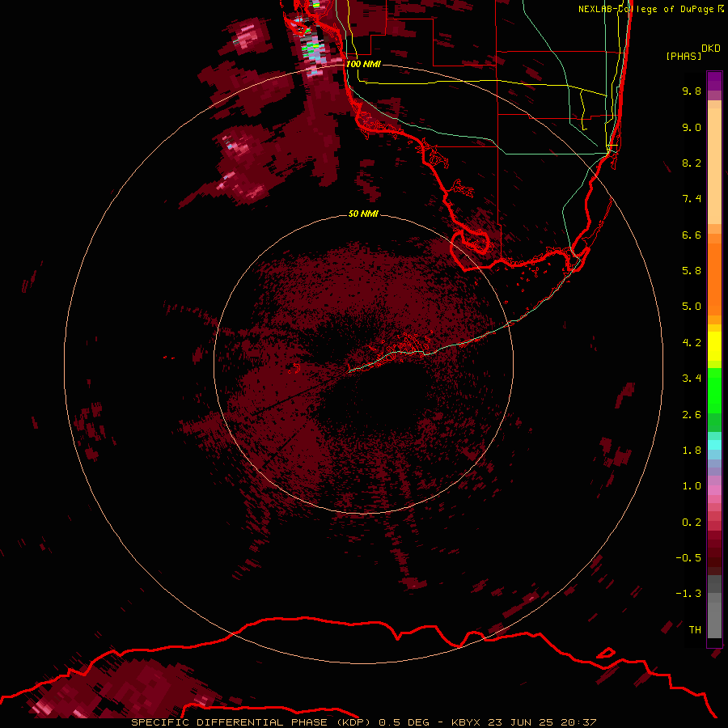Click the 0.5 DEG elevation text
Image resolution: width=728 pixels, height=728 pixels.
[404, 722]
